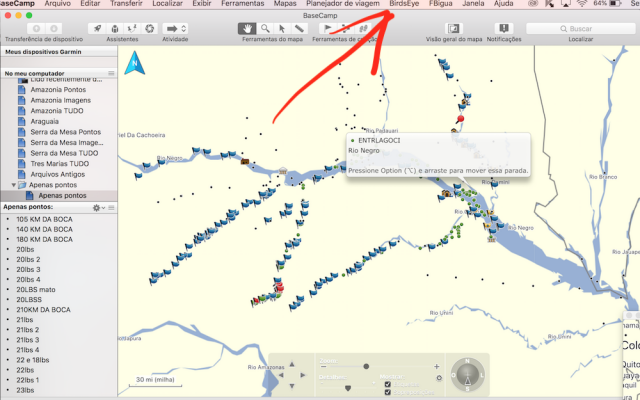640x400 pixels.
Task: Select the Amazonia Imagens list
Action: (59, 100)
